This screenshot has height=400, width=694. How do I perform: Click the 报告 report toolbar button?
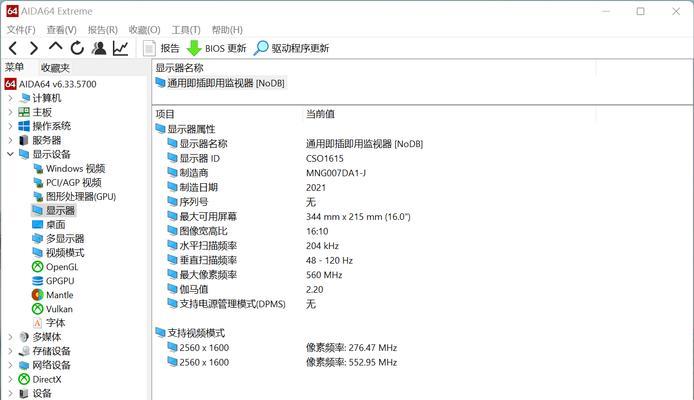click(x=162, y=48)
